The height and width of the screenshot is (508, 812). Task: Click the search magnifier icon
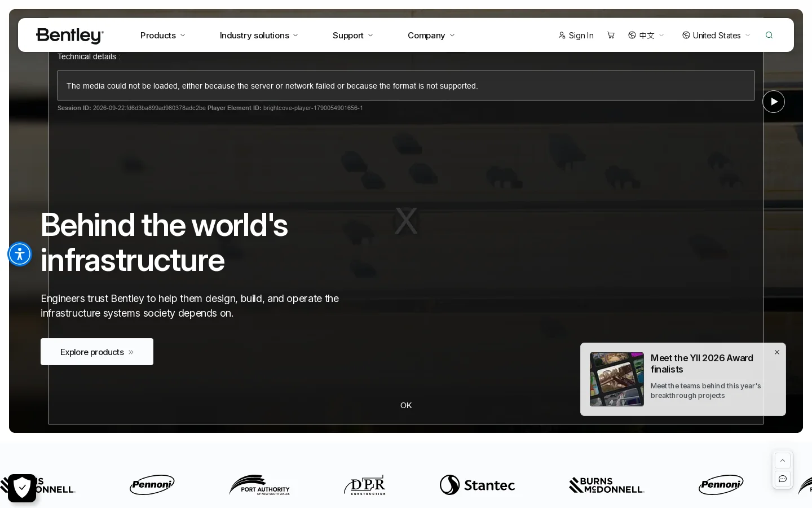769,35
